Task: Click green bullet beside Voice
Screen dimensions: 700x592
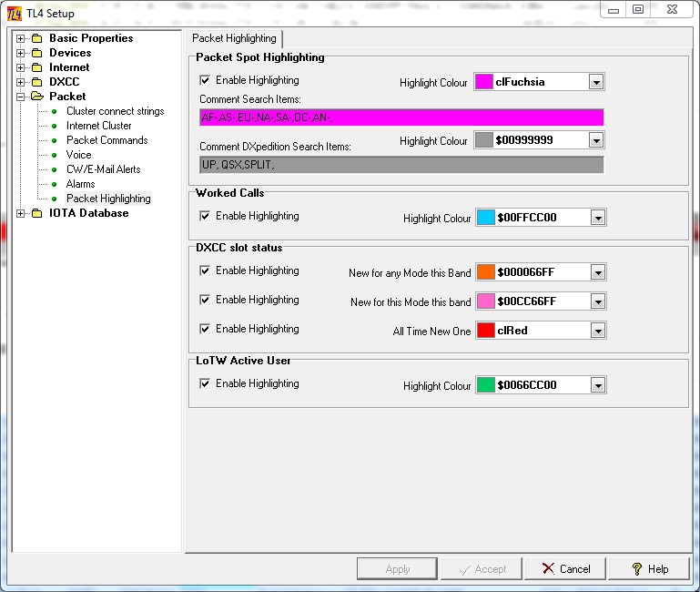Action: (x=55, y=155)
